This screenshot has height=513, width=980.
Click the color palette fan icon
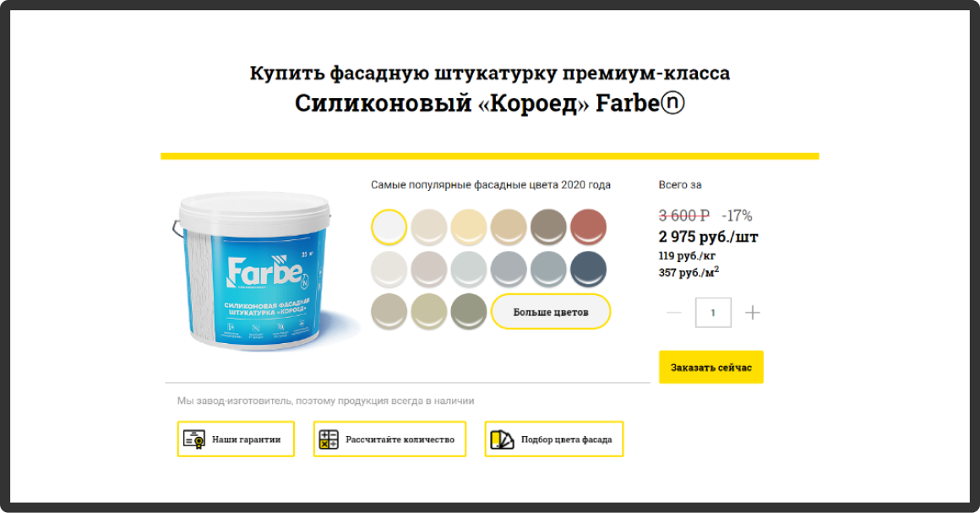[502, 439]
